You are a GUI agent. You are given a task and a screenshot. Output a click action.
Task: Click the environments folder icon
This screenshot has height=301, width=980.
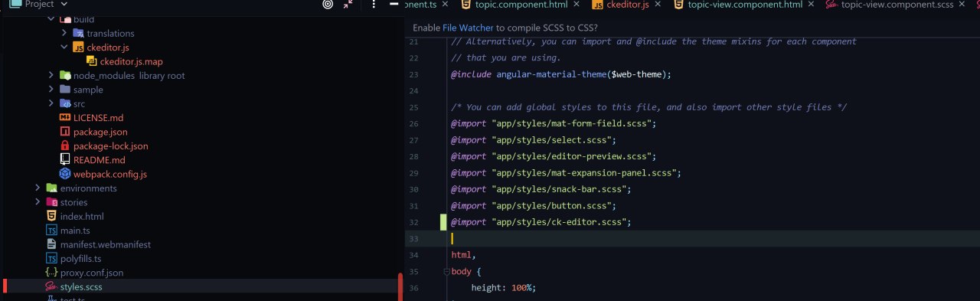pyautogui.click(x=51, y=188)
